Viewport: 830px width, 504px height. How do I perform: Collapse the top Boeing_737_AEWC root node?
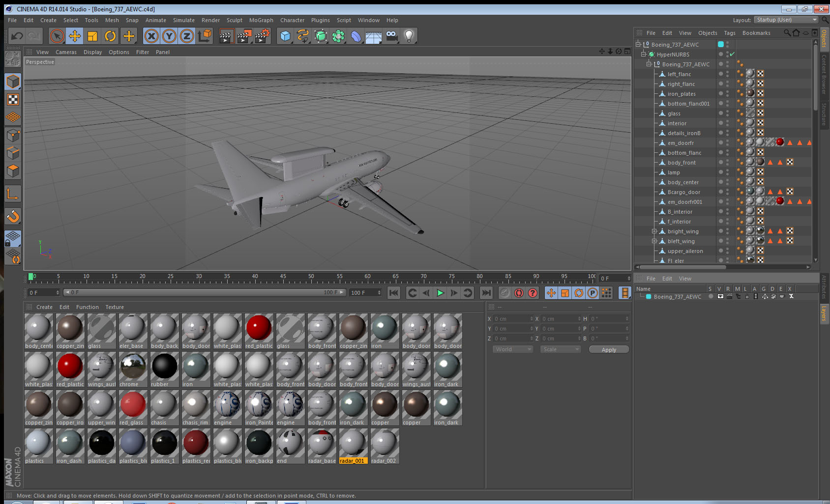[x=638, y=44]
